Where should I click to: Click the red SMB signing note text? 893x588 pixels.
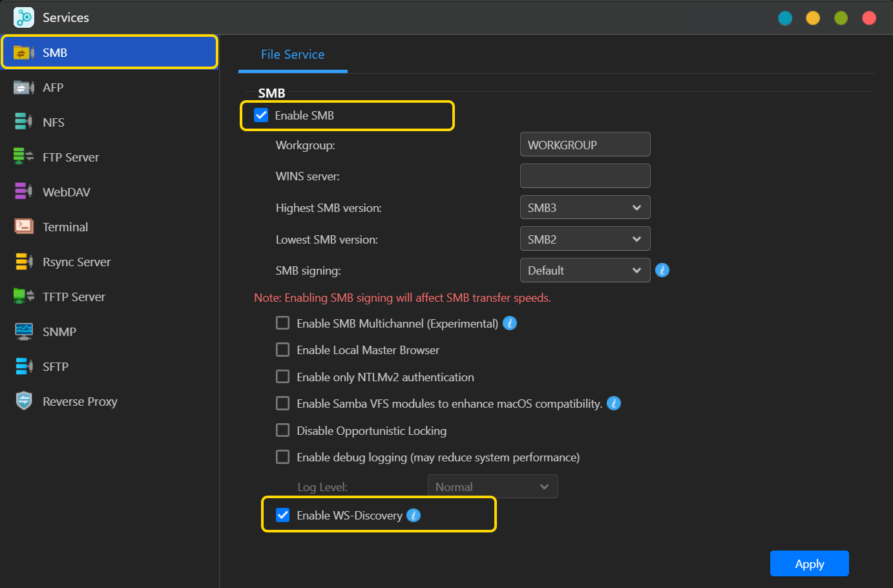pyautogui.click(x=402, y=297)
